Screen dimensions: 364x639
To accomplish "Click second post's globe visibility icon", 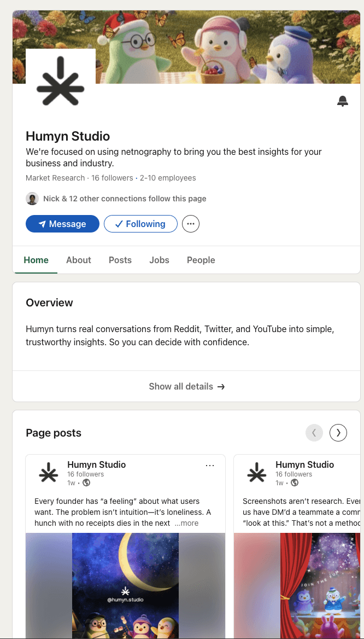I will (x=295, y=483).
